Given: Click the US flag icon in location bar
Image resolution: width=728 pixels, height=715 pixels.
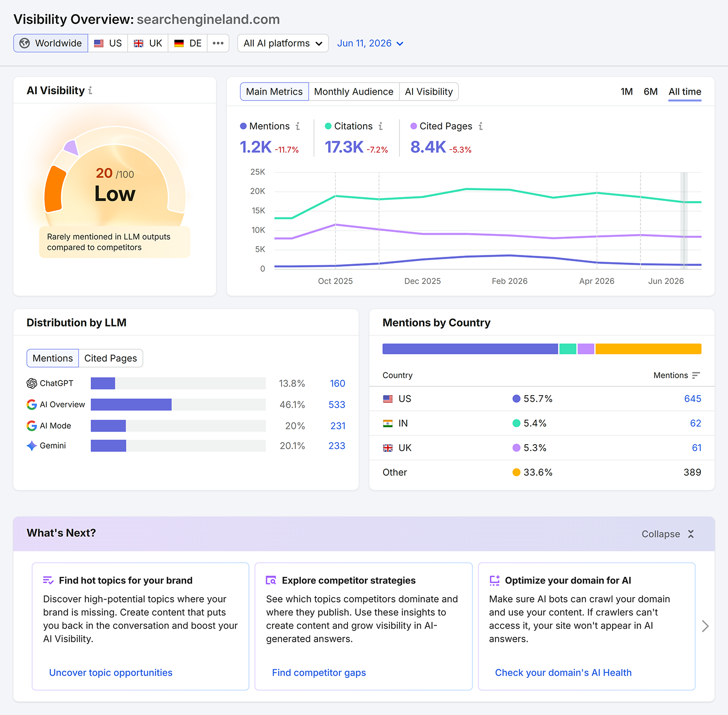Looking at the screenshot, I should click(99, 43).
